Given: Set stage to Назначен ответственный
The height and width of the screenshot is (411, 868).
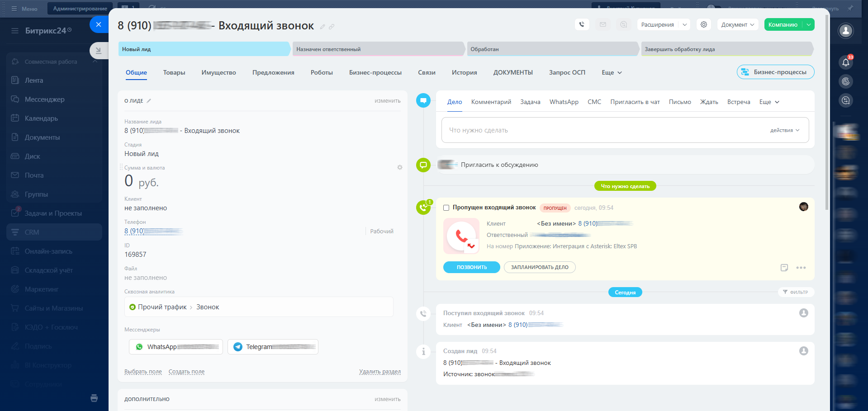Looking at the screenshot, I should [378, 49].
